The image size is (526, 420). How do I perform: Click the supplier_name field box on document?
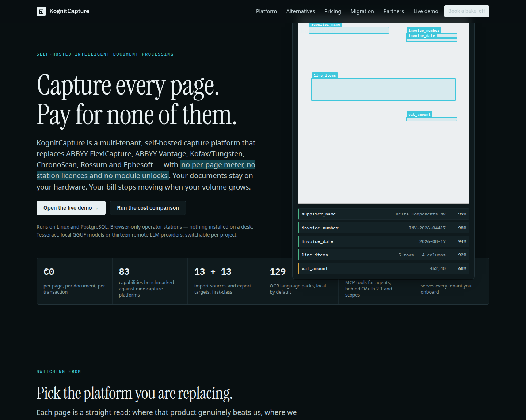tap(349, 30)
